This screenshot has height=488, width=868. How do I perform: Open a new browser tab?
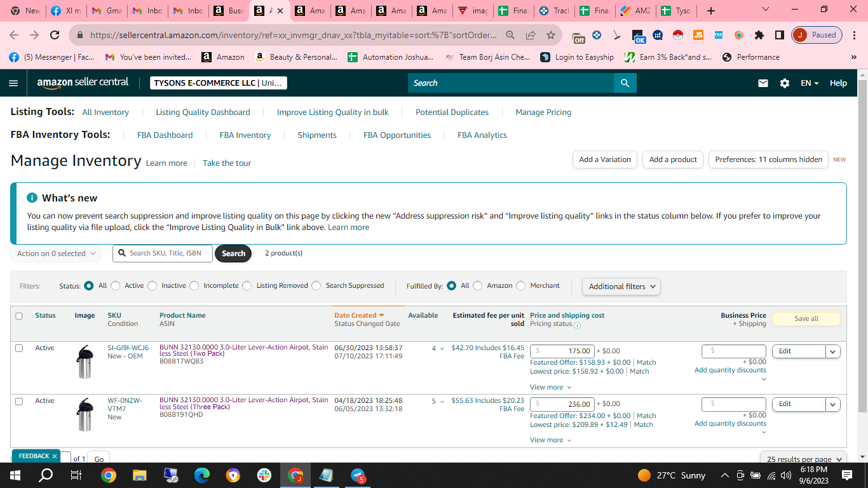(711, 11)
